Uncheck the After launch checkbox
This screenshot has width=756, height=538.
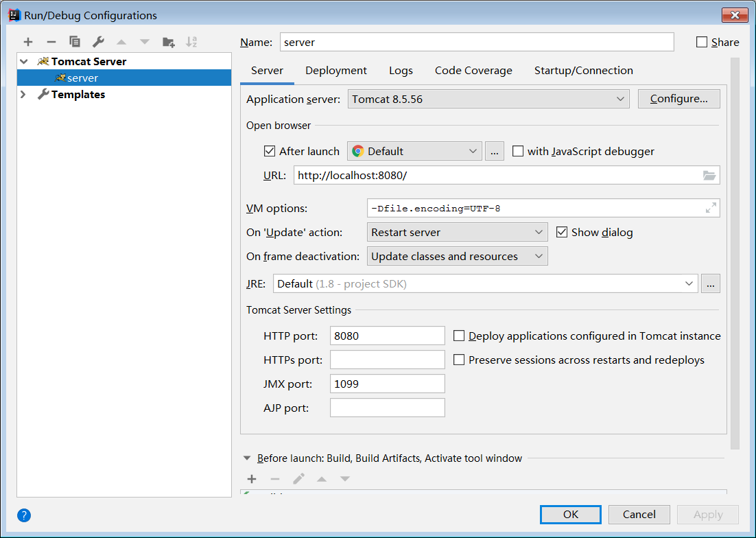pyautogui.click(x=270, y=151)
